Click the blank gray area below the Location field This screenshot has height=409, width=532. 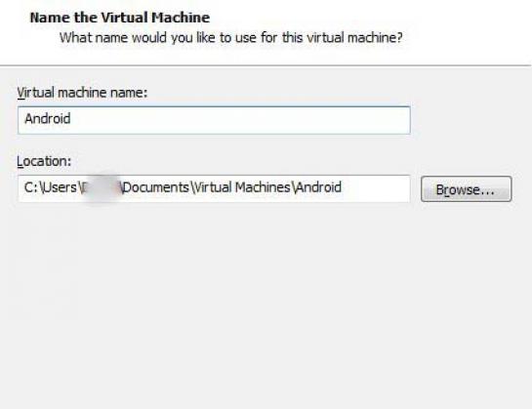266,306
